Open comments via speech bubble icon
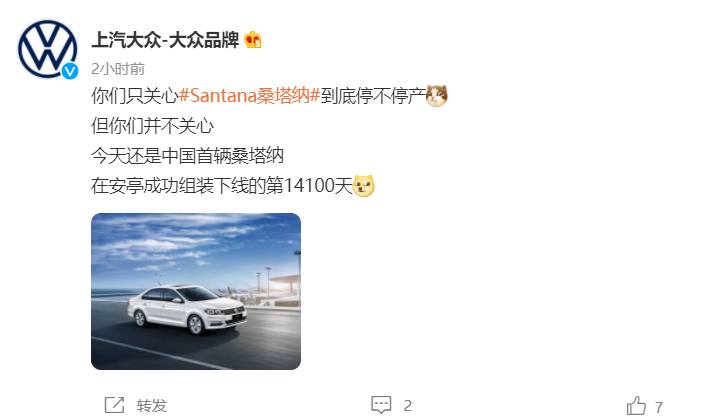722x417 pixels. (x=381, y=405)
